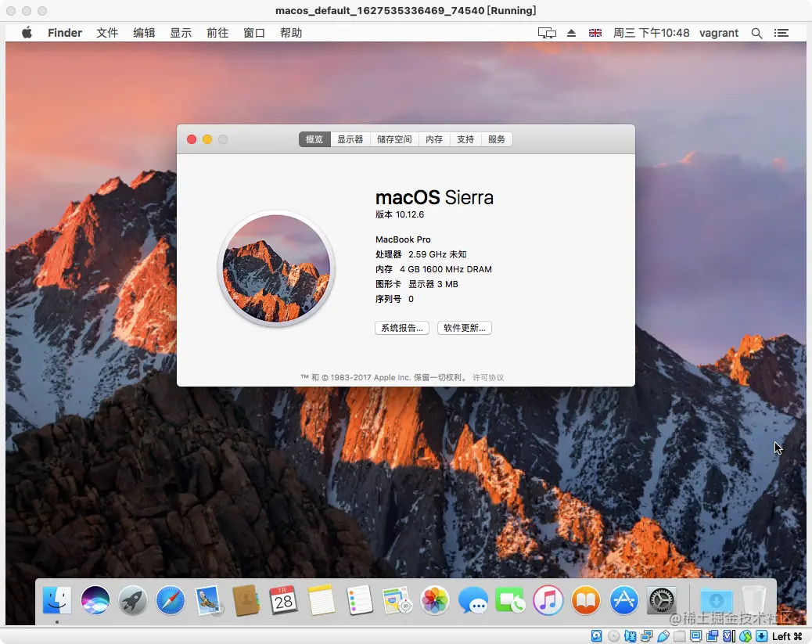Open Launchpad rocket icon
This screenshot has width=812, height=644.
click(x=132, y=601)
